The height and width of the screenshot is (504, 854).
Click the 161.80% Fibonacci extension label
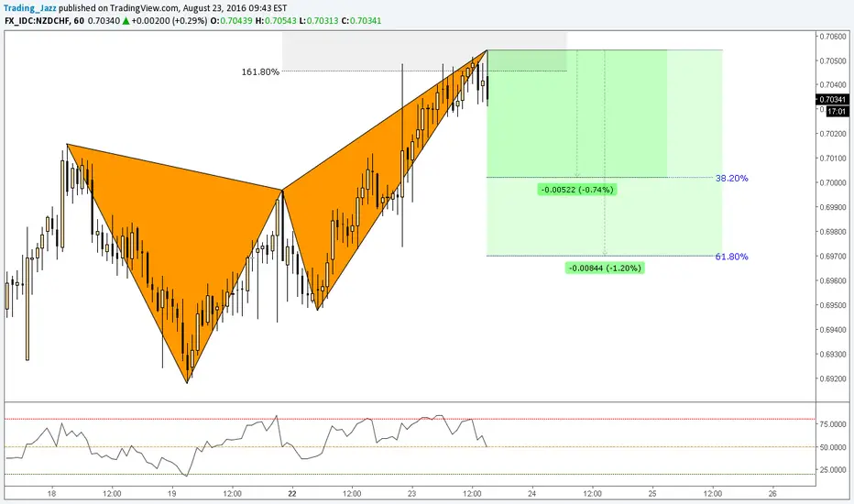(x=260, y=71)
